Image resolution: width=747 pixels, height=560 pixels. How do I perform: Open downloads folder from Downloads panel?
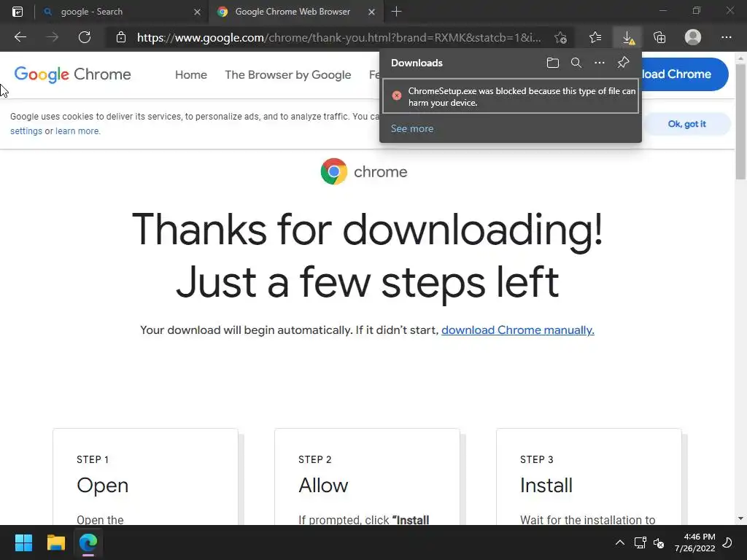coord(553,63)
